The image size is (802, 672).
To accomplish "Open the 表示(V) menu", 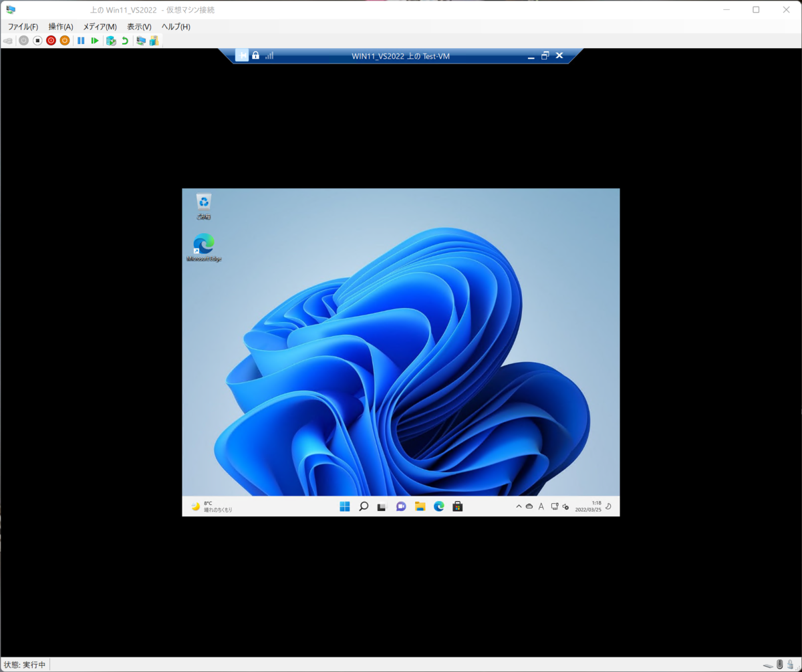I will [x=139, y=27].
